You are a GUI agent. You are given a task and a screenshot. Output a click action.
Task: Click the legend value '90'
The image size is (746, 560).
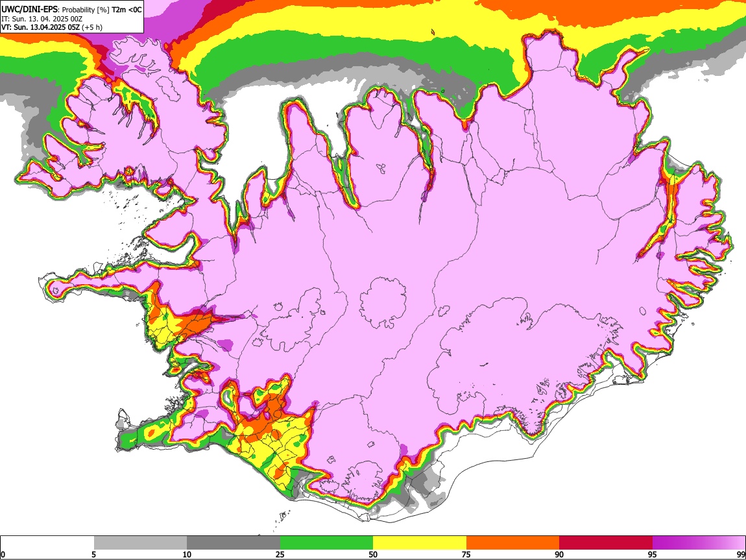tap(559, 554)
